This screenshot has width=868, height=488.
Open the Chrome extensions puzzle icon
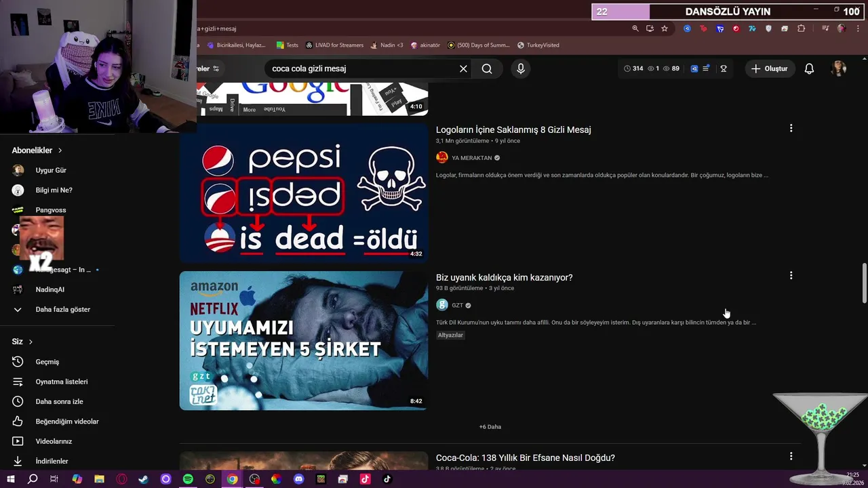[801, 28]
